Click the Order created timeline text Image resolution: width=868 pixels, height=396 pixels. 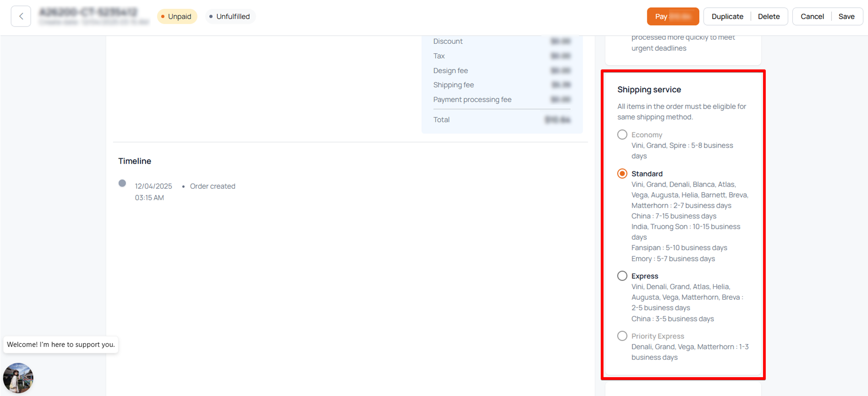click(x=213, y=186)
